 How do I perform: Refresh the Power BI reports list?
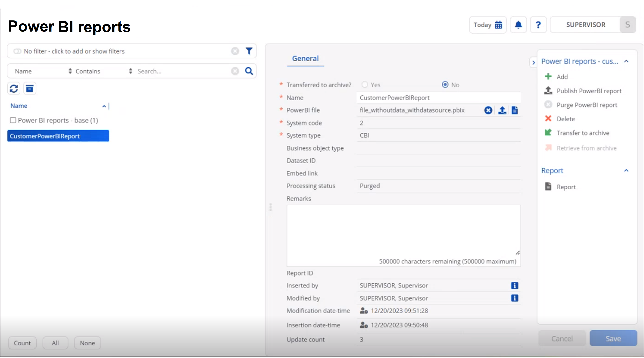pos(14,88)
